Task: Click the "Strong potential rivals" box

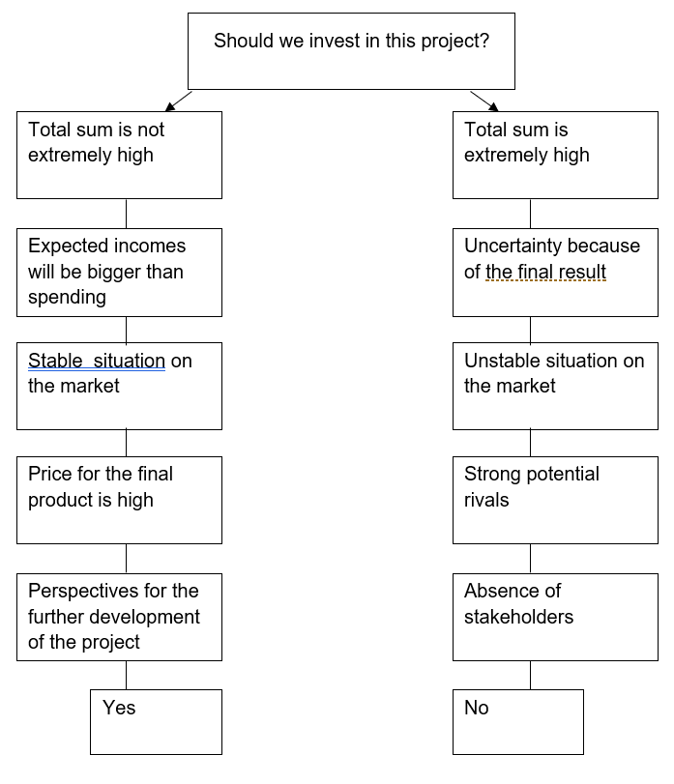Action: click(x=555, y=500)
